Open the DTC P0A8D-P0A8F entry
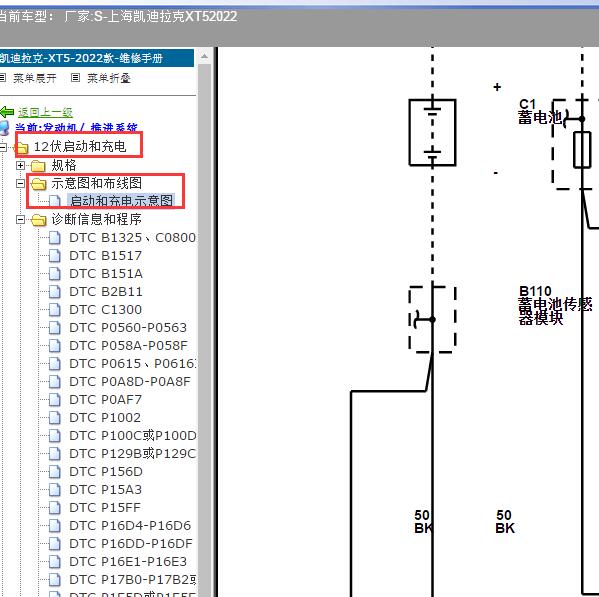Screen dimensions: 599x597 [x=130, y=381]
